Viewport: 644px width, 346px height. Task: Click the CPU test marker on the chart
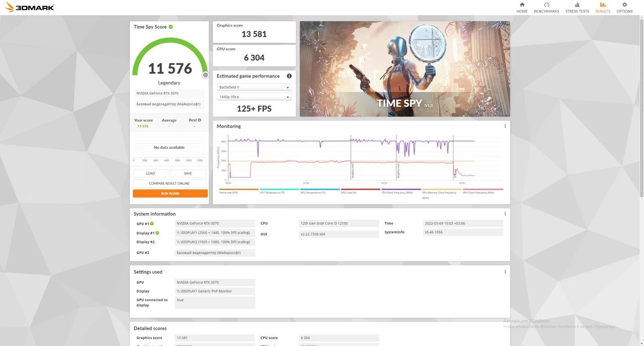point(455,174)
